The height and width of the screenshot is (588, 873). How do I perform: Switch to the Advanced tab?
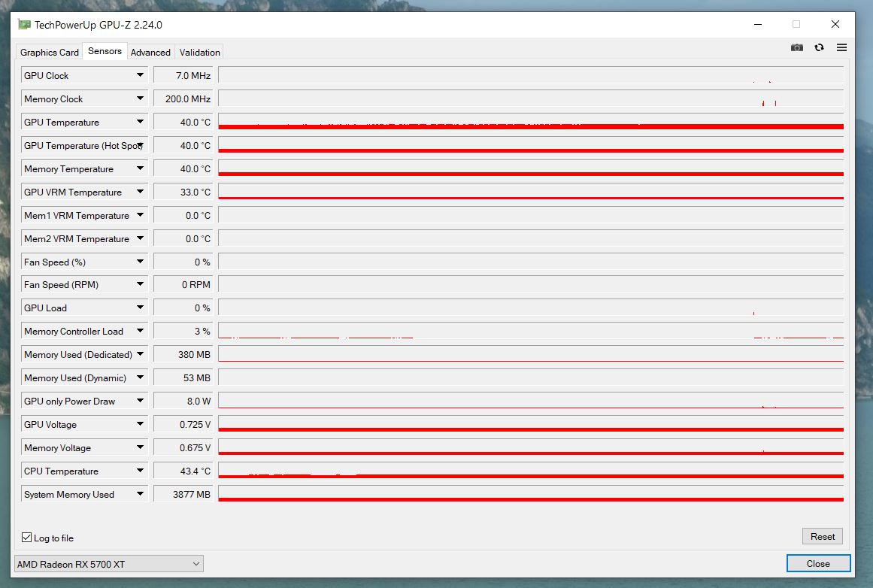tap(150, 53)
